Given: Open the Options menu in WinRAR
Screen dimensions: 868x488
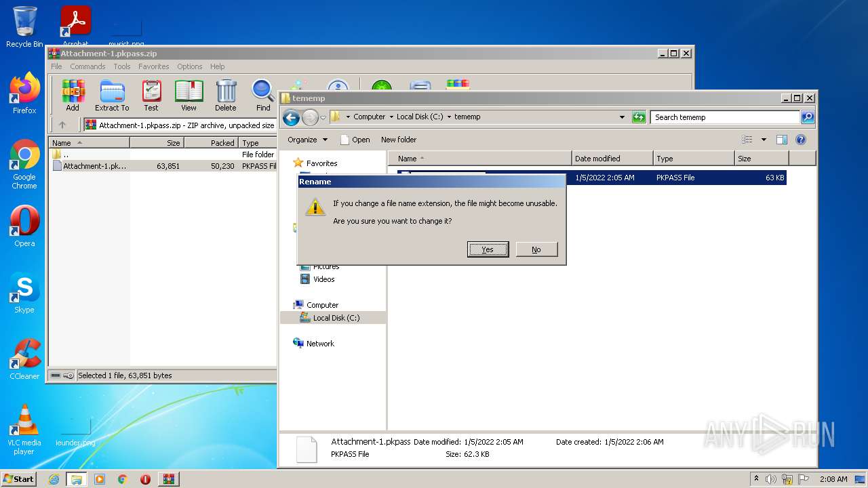Looking at the screenshot, I should click(x=190, y=66).
